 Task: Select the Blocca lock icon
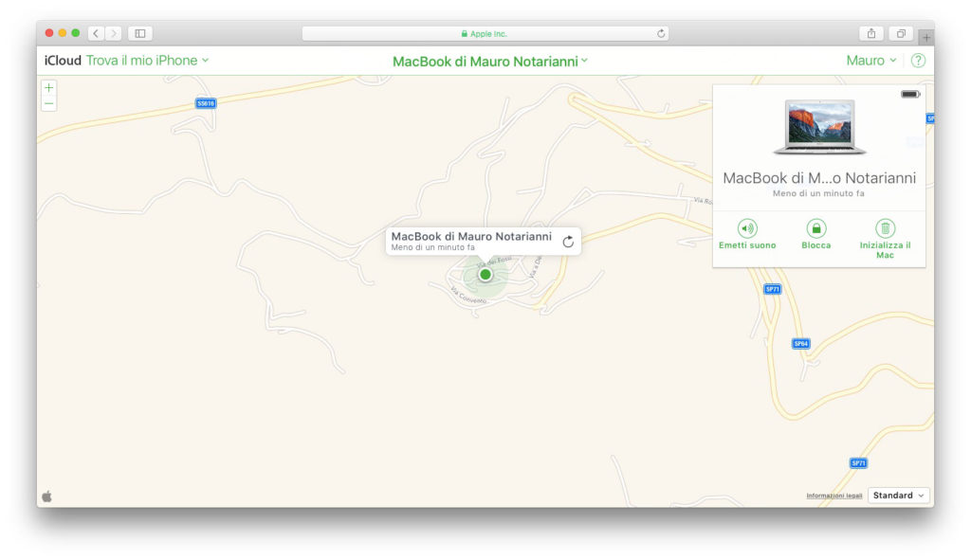coord(815,228)
